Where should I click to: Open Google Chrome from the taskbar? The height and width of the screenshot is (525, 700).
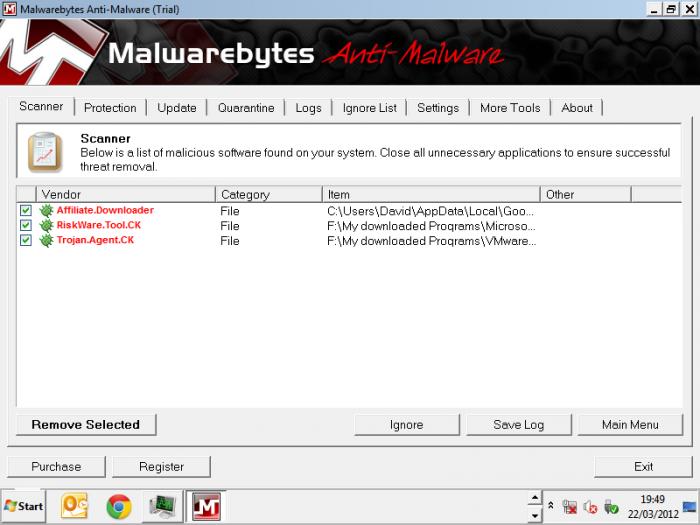[x=119, y=506]
